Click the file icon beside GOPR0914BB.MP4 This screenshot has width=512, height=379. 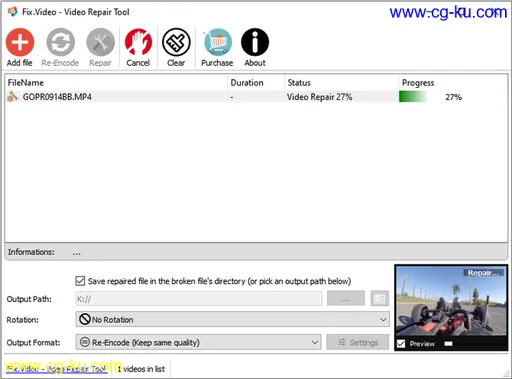tap(13, 97)
